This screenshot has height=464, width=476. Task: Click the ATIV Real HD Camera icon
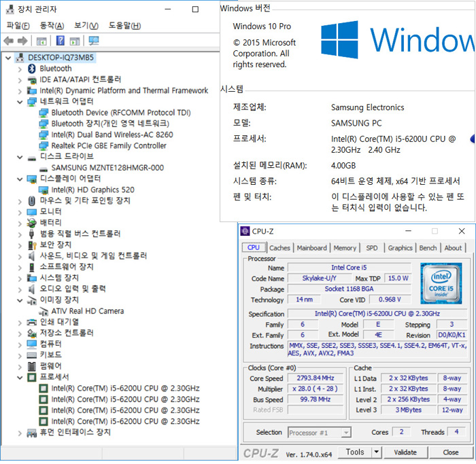coord(44,311)
